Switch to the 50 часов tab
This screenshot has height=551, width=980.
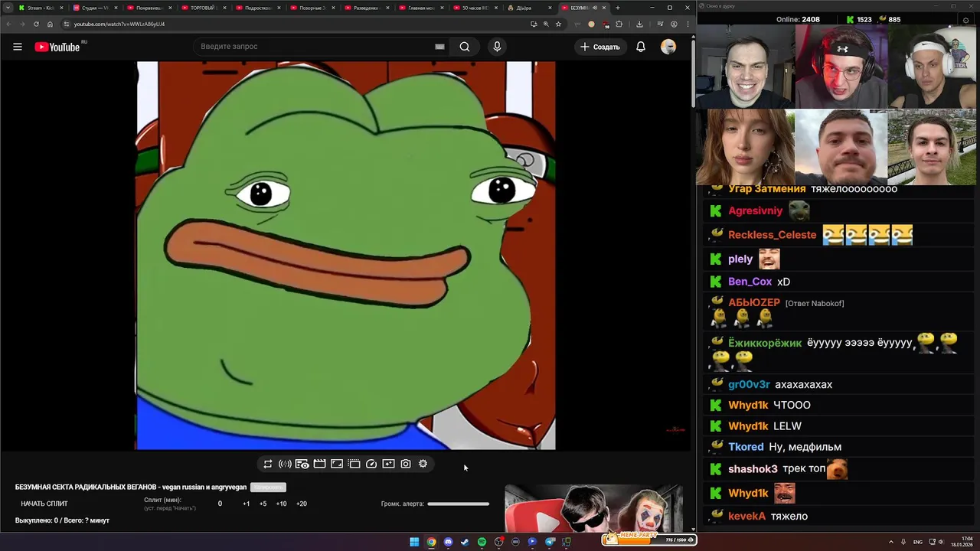point(475,8)
